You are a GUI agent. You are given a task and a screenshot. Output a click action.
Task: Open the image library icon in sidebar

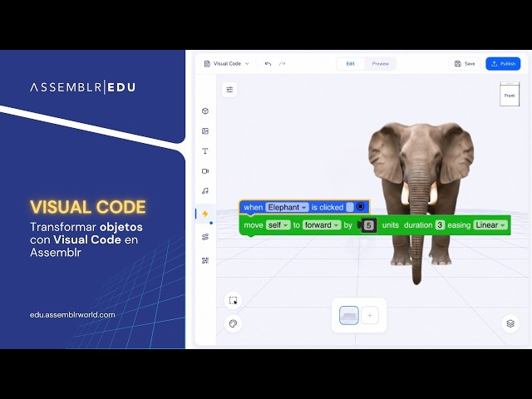tap(205, 131)
